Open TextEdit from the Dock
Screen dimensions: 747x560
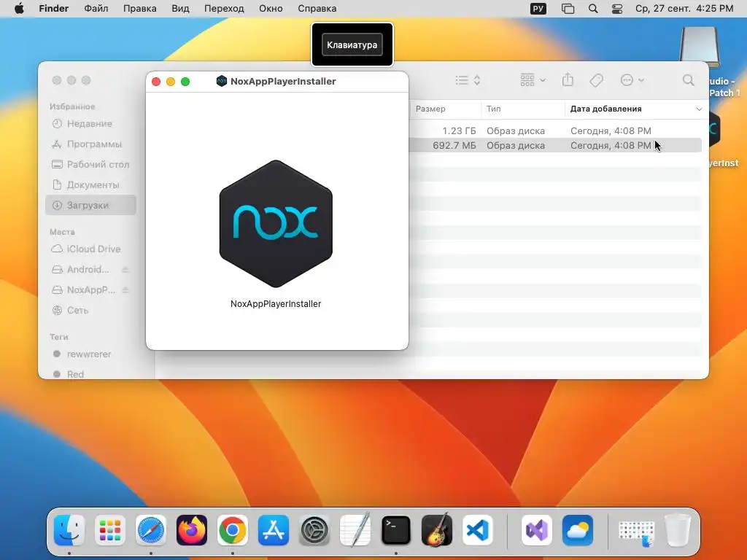click(x=355, y=529)
